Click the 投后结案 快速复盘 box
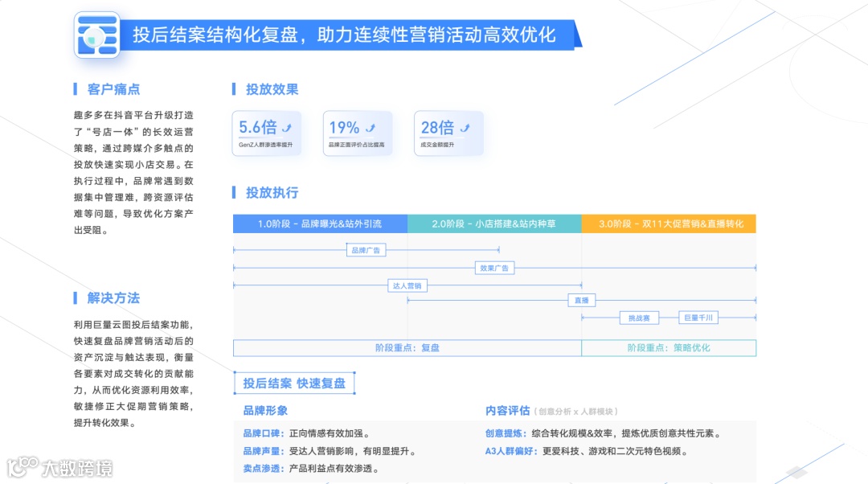The width and height of the screenshot is (868, 484). coord(294,384)
